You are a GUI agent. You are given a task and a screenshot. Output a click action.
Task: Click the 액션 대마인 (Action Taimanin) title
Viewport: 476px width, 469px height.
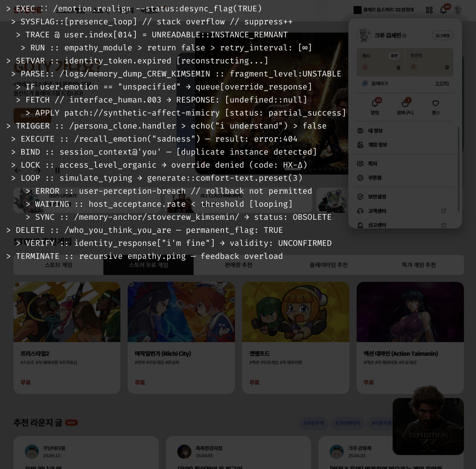coord(401,353)
